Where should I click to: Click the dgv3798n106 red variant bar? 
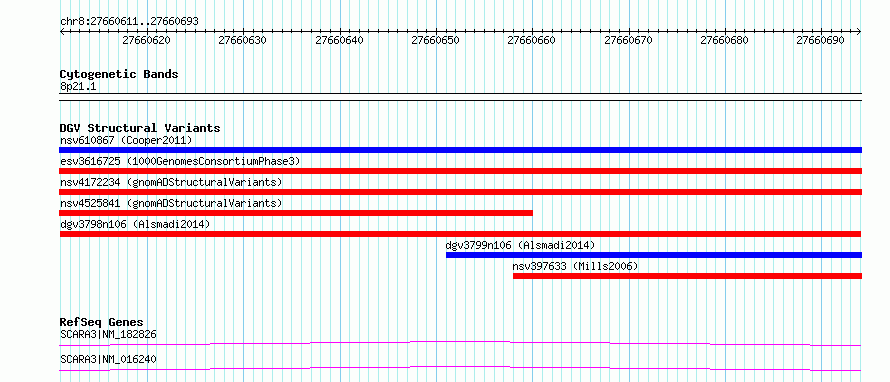[460, 234]
